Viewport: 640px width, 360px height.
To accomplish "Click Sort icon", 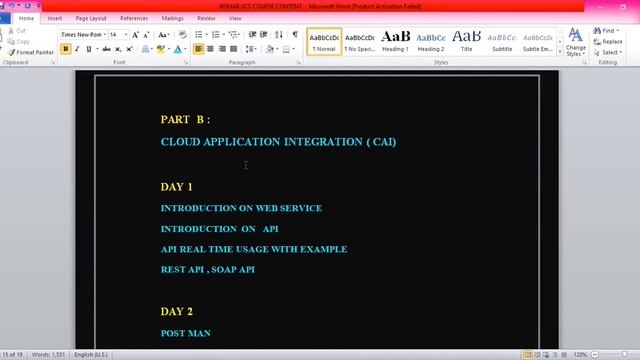I will click(x=279, y=35).
